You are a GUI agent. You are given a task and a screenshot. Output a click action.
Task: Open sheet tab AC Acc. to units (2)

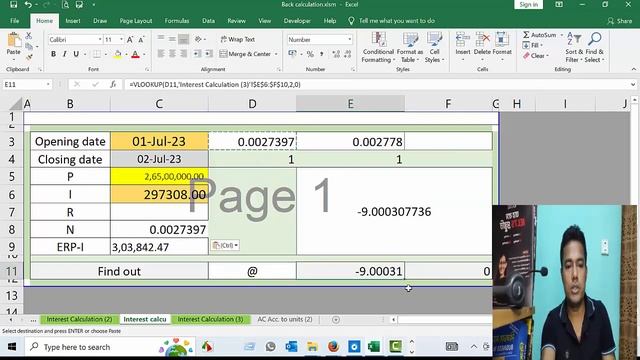[284, 319]
